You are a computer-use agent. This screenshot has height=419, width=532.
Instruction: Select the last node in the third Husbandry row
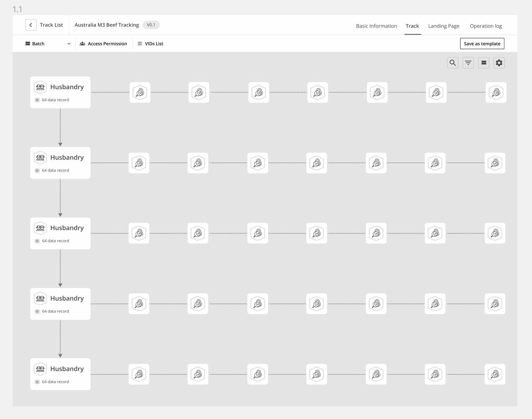click(495, 233)
